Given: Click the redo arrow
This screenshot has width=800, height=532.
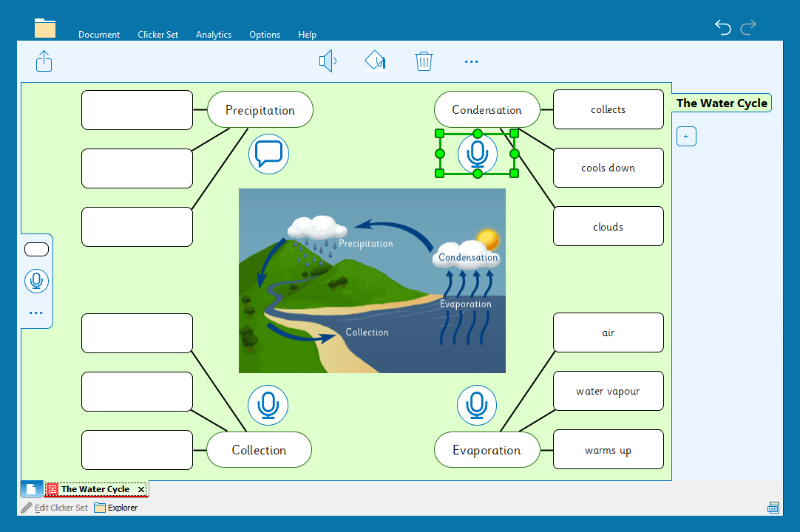Looking at the screenshot, I should [748, 28].
